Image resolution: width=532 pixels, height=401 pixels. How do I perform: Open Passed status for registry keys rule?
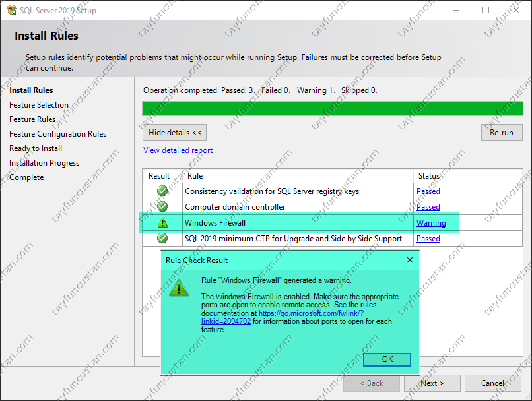click(428, 191)
